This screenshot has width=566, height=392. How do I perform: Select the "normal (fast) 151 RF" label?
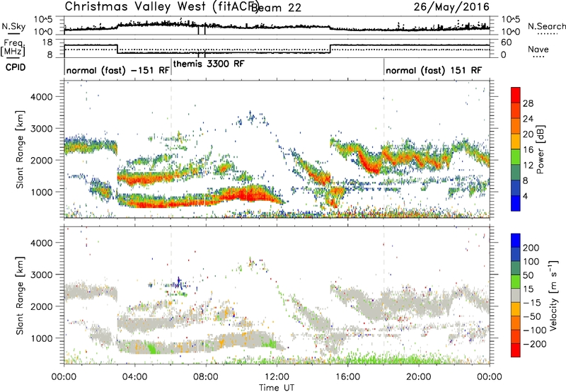click(x=434, y=70)
